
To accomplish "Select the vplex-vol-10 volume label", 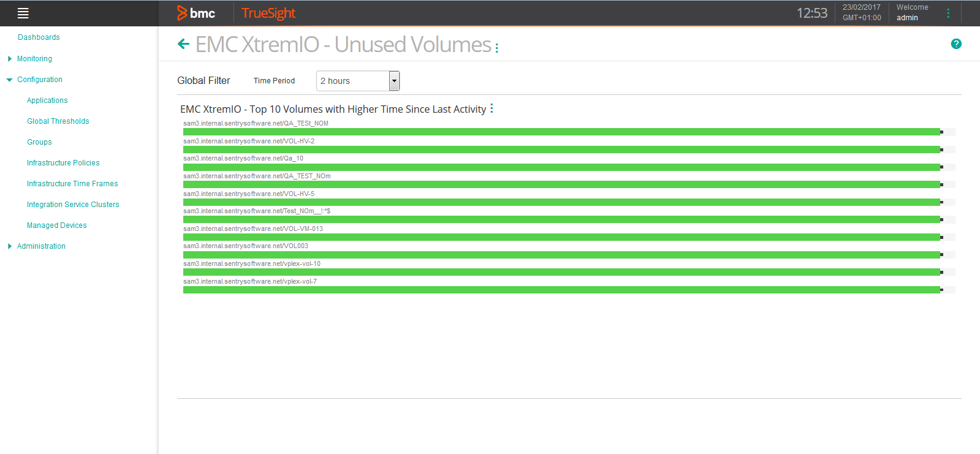I will point(252,263).
